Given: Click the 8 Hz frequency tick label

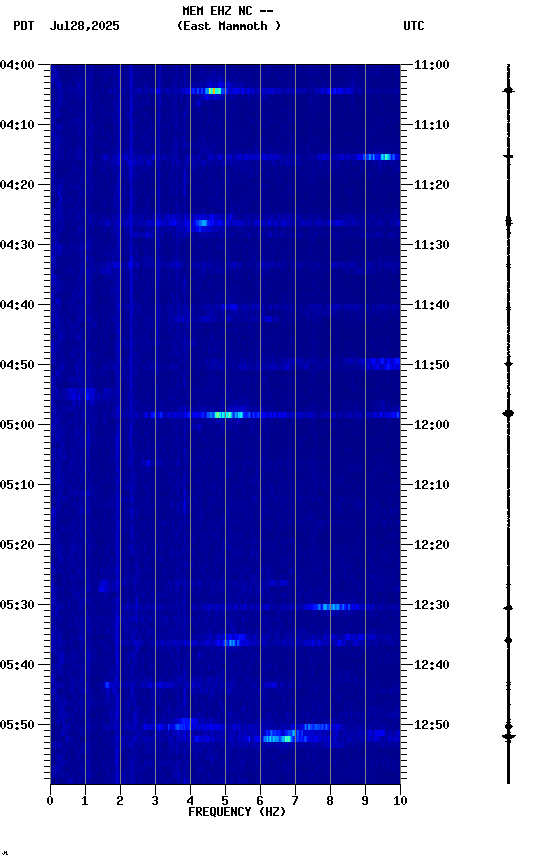Looking at the screenshot, I should (330, 801).
